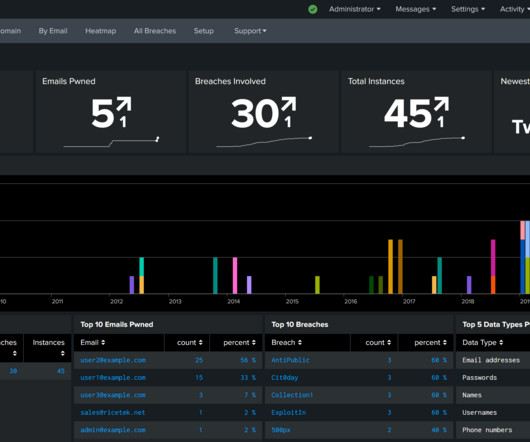Click the green health status check icon
Viewport: 530px width, 442px height.
313,9
